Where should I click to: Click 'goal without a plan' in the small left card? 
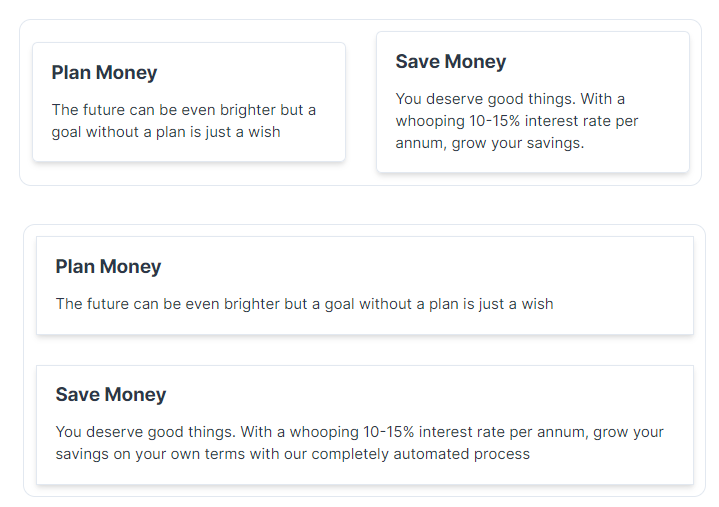117,132
